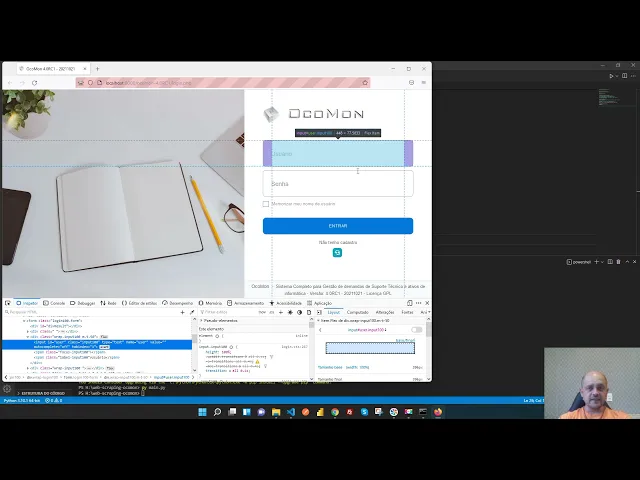
Task: Click the ENTRAR login button
Action: coord(338,226)
